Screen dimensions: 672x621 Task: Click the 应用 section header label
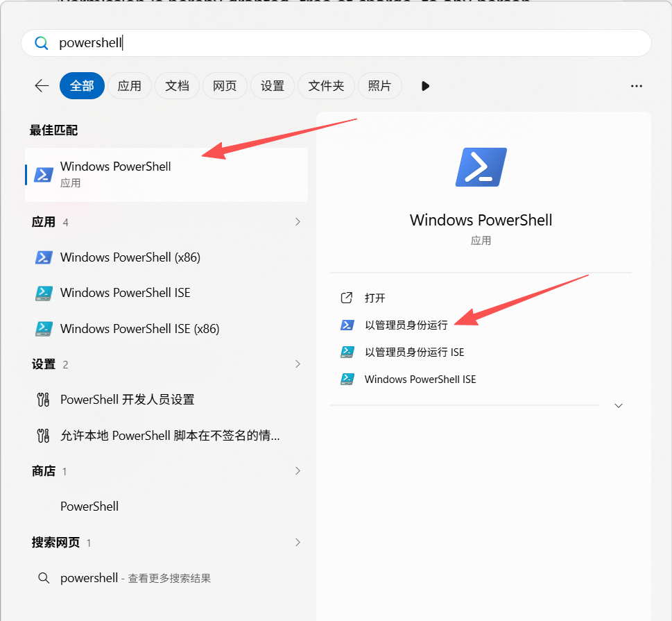pyautogui.click(x=44, y=222)
